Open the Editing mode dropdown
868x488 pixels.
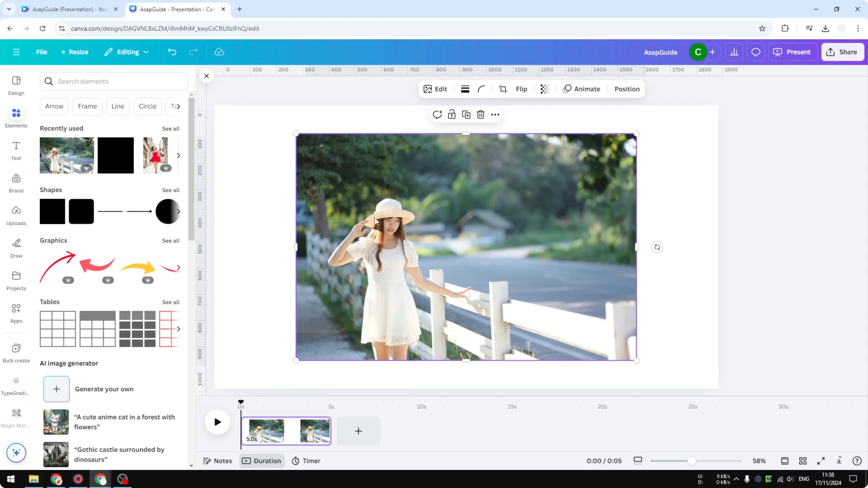126,52
